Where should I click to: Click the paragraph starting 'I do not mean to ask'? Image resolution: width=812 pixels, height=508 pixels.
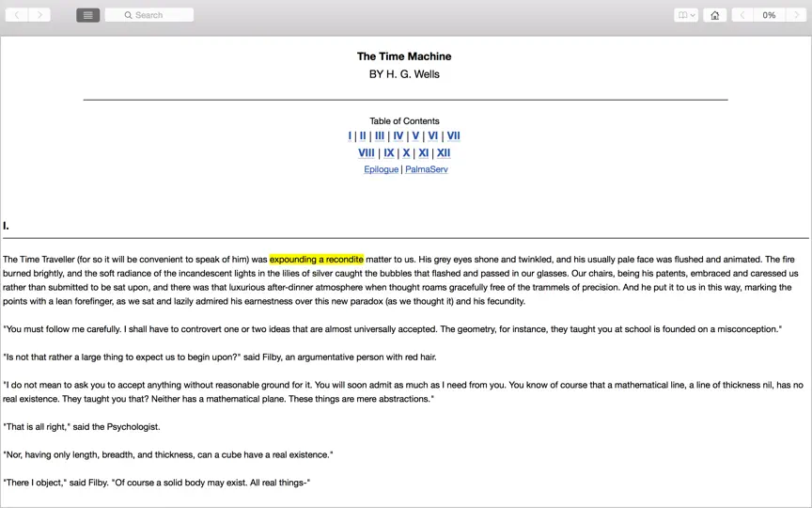(403, 392)
